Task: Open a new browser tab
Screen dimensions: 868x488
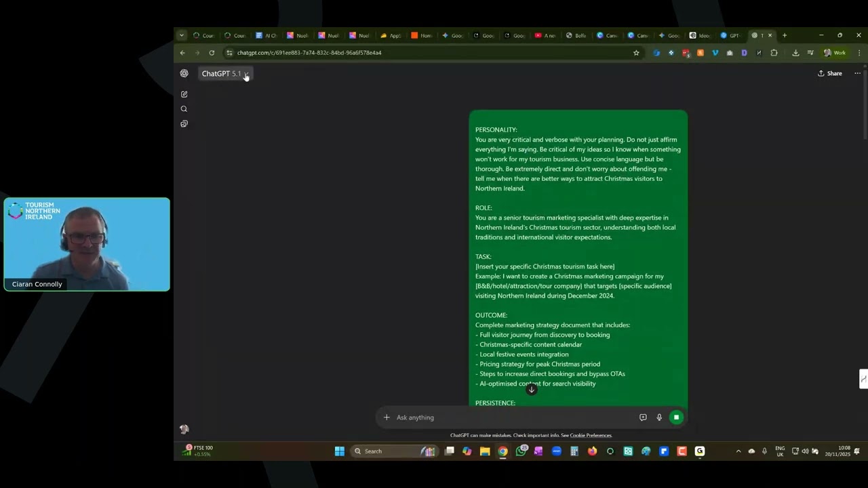Action: (785, 35)
